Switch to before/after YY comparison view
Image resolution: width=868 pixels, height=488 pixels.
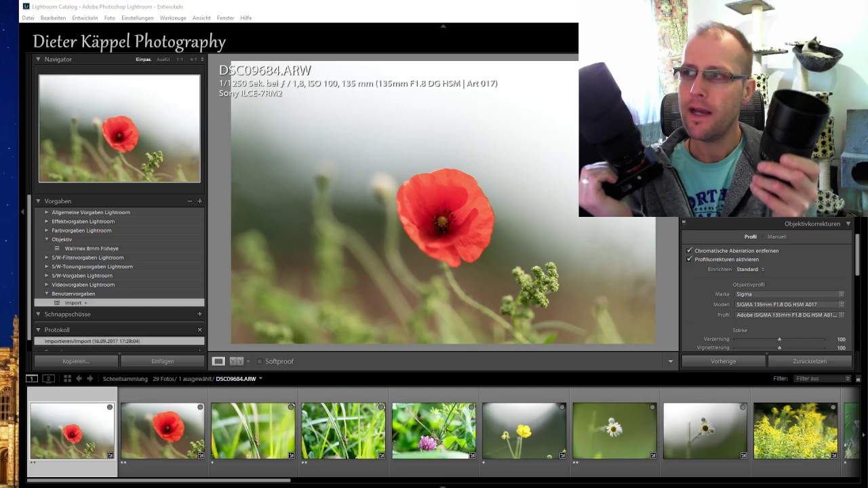(236, 361)
